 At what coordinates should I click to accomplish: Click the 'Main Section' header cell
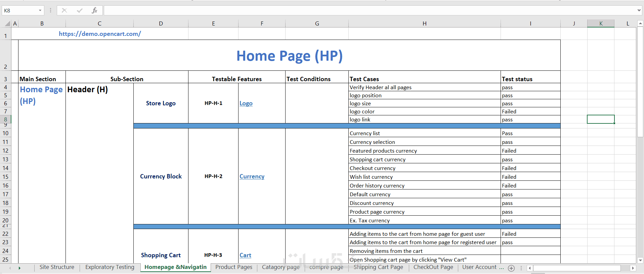coord(42,77)
